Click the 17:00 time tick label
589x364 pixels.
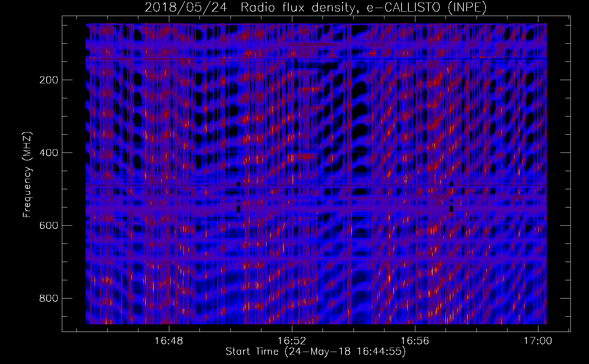pos(538,341)
